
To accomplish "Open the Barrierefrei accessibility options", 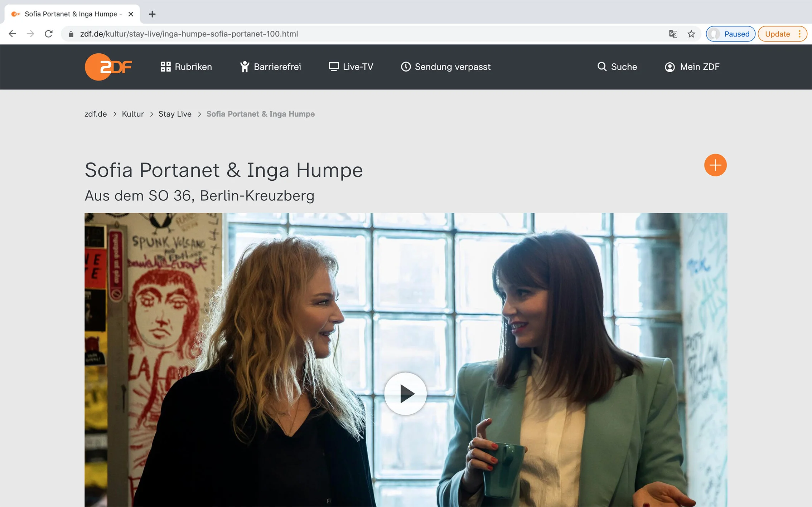I will [270, 67].
